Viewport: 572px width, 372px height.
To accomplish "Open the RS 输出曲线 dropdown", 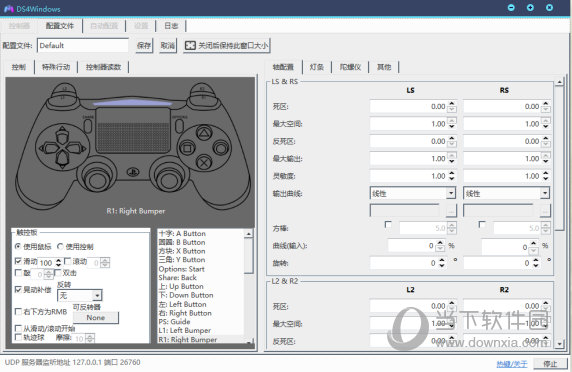I will coord(506,193).
